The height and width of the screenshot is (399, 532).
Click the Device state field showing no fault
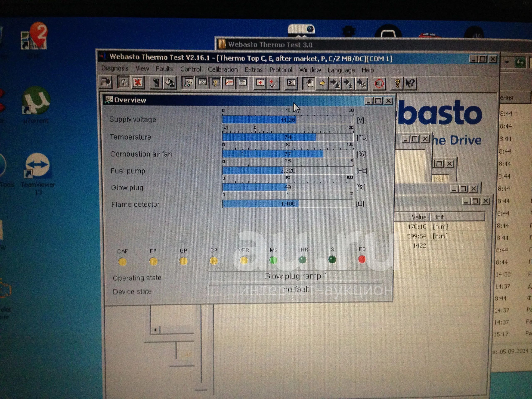pyautogui.click(x=296, y=290)
